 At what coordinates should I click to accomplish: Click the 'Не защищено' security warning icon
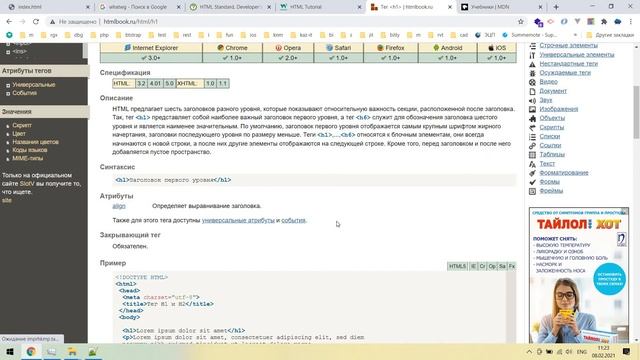pos(53,22)
